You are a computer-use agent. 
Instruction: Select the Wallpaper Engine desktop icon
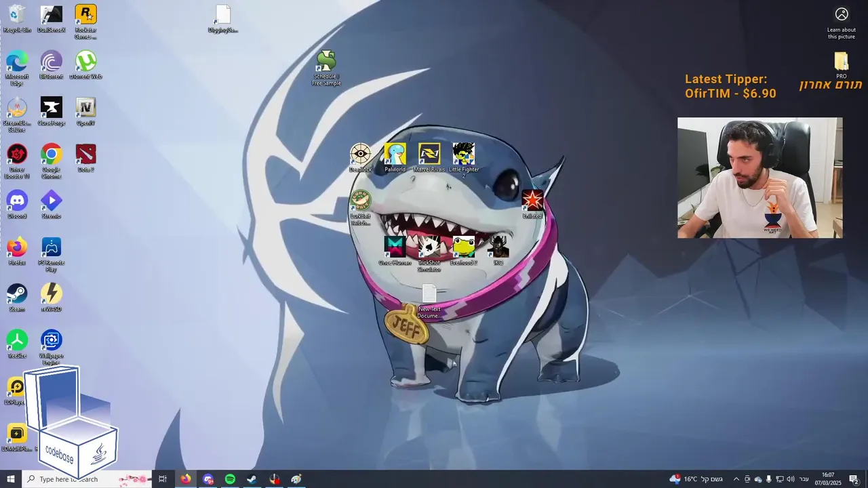click(52, 347)
